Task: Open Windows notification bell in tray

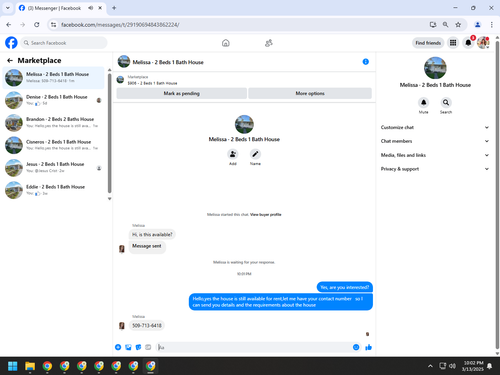Action: pos(489,366)
